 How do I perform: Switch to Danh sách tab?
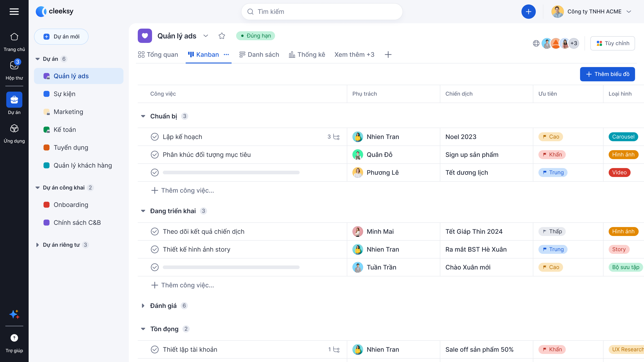pyautogui.click(x=259, y=55)
